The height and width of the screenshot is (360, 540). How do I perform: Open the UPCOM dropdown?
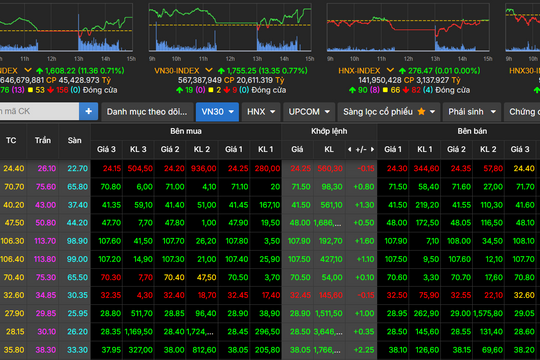[309, 112]
